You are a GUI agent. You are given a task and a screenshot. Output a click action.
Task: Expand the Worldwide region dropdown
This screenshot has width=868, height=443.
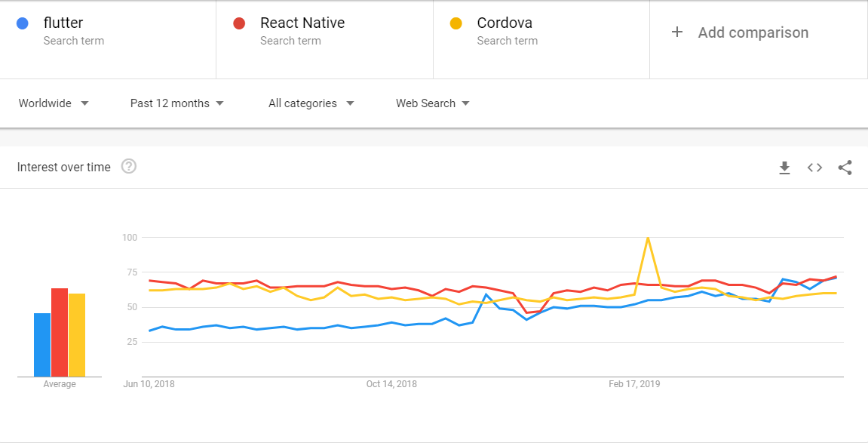54,103
